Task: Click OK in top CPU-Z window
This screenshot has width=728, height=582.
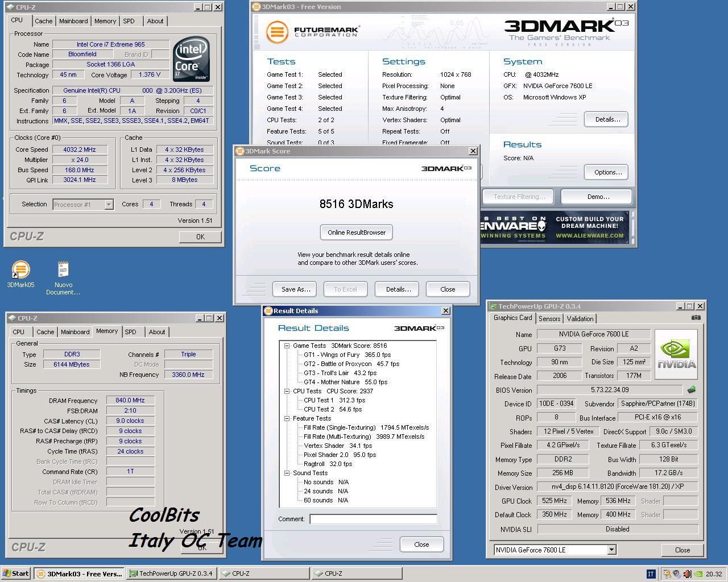Action: point(200,237)
